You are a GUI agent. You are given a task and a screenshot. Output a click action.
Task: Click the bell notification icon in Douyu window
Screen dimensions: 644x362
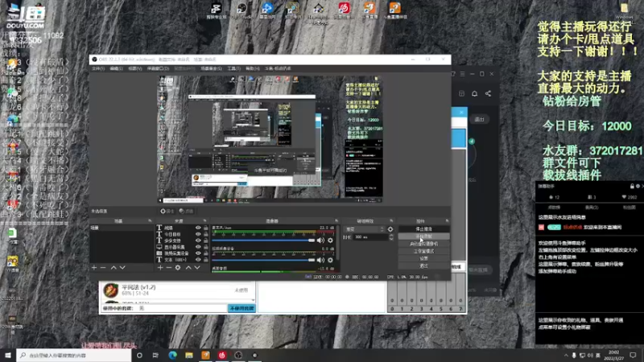[x=474, y=93]
